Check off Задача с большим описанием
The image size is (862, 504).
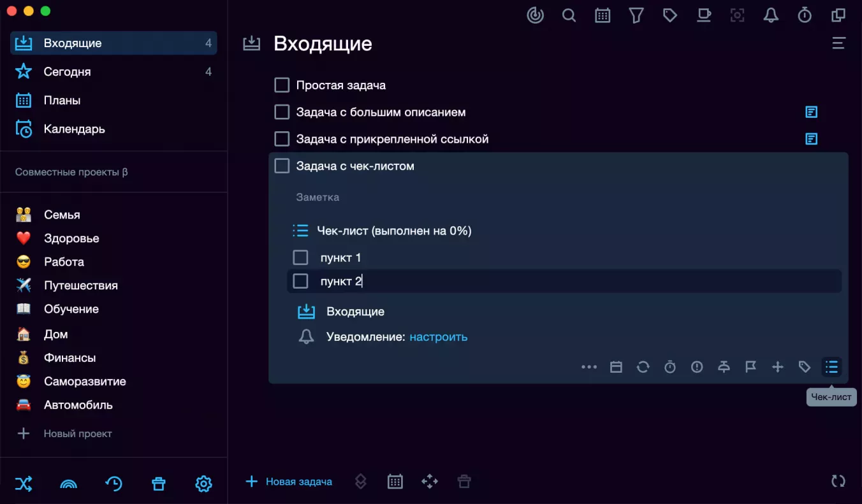pyautogui.click(x=282, y=112)
